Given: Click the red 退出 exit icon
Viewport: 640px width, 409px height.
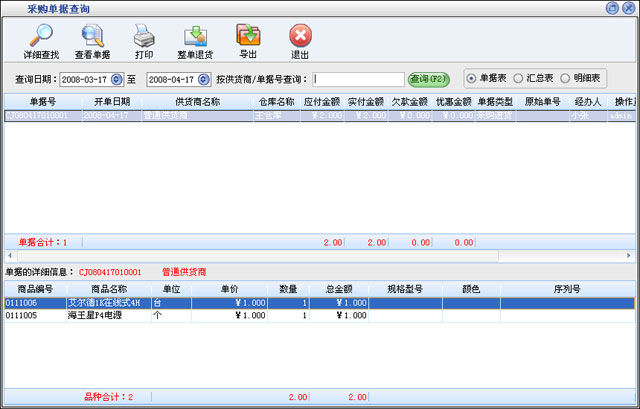Looking at the screenshot, I should (300, 37).
